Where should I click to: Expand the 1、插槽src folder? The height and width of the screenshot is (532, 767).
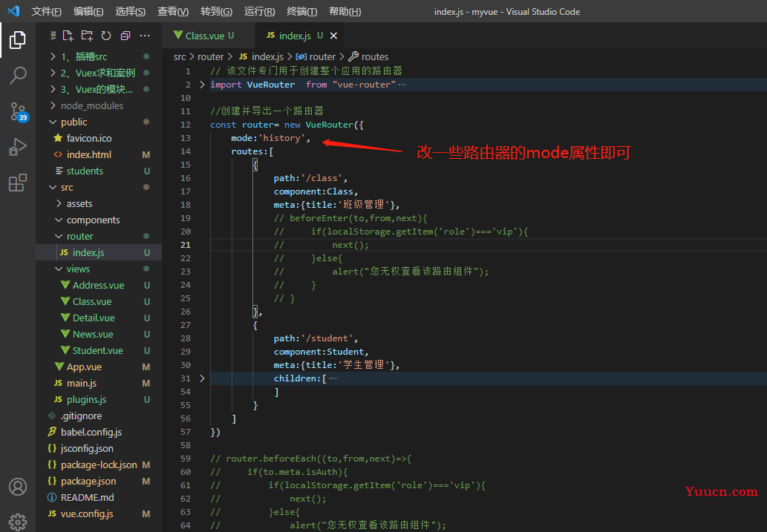coord(99,56)
